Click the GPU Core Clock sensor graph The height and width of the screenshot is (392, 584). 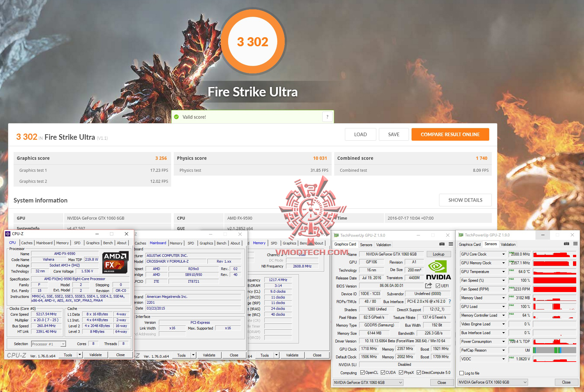555,254
